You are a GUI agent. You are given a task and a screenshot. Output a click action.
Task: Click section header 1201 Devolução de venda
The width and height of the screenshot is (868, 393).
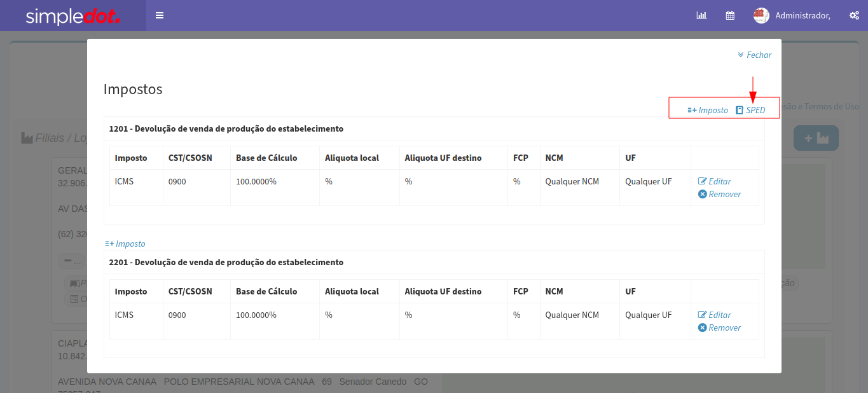(x=226, y=128)
